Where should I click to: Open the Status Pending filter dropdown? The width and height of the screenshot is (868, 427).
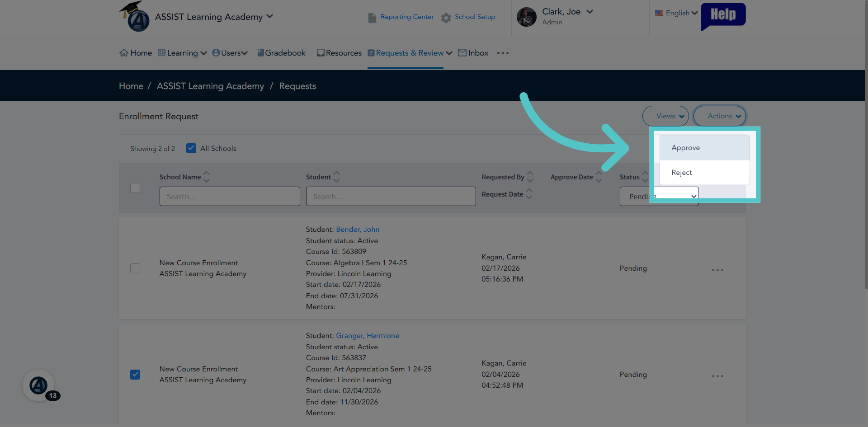(x=659, y=197)
